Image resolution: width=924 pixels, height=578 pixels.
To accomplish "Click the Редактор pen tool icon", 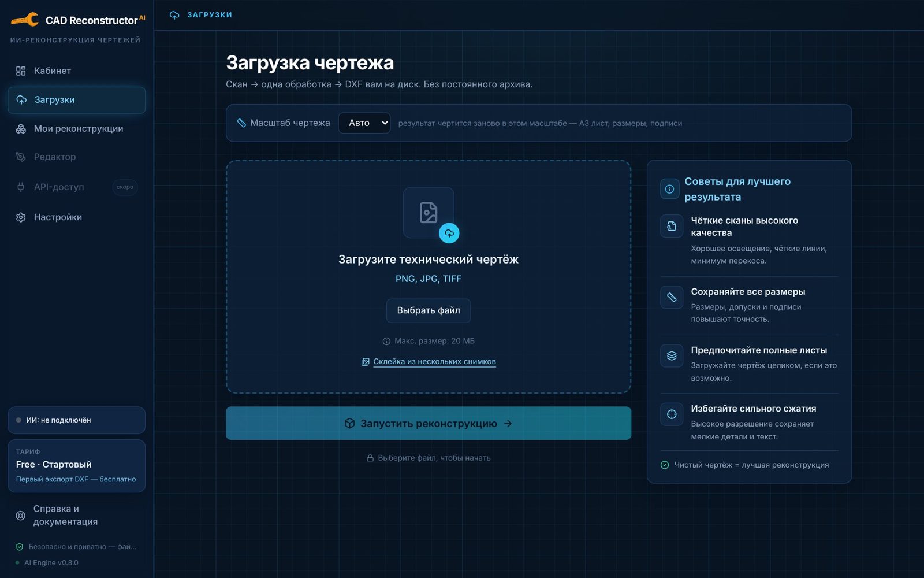I will tap(21, 157).
